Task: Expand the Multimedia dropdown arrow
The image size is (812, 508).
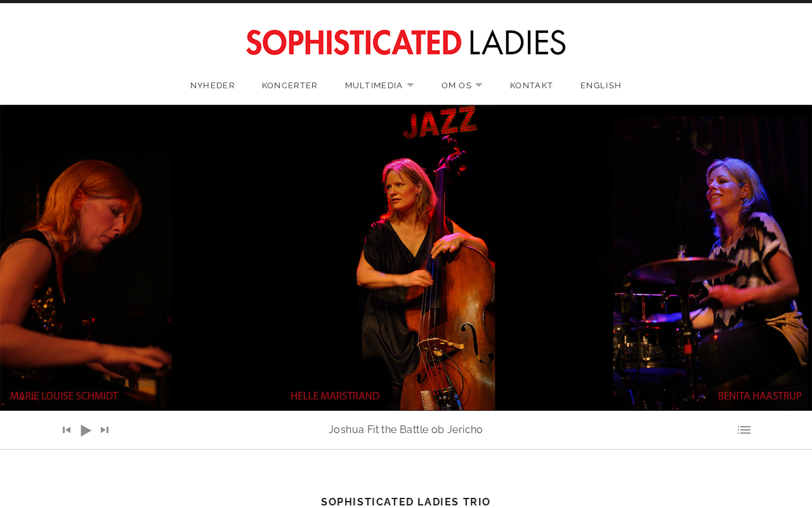Action: tap(410, 85)
